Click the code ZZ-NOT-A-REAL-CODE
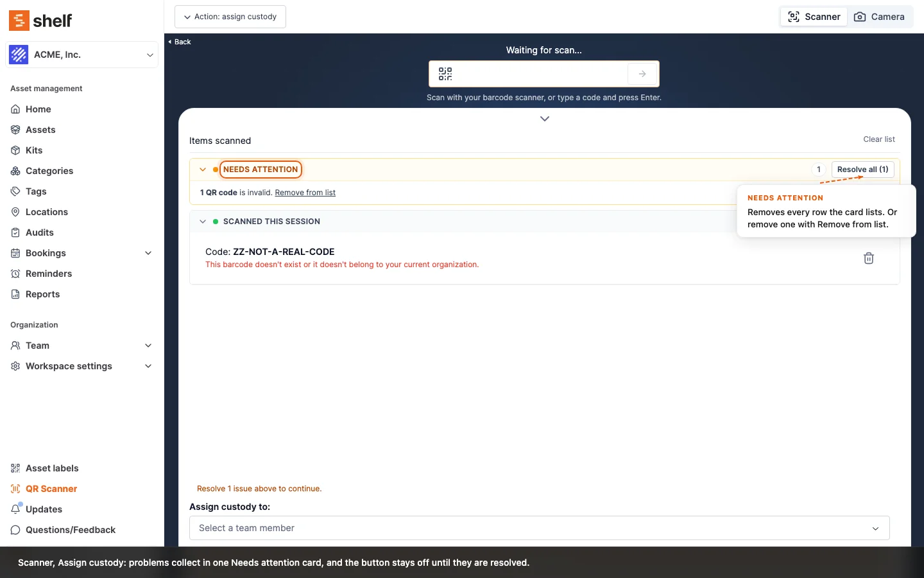Viewport: 924px width, 578px height. [284, 252]
